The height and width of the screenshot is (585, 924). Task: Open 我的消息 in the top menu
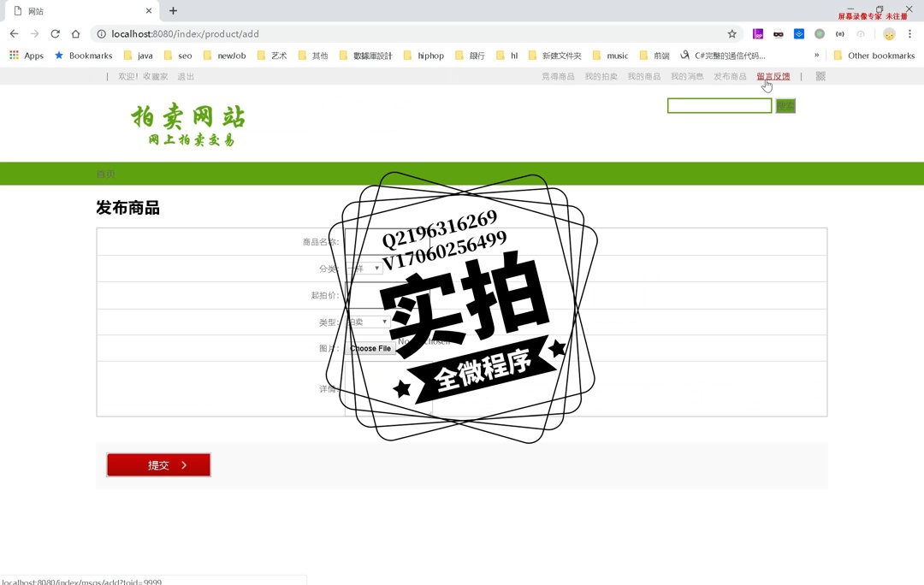click(x=687, y=76)
